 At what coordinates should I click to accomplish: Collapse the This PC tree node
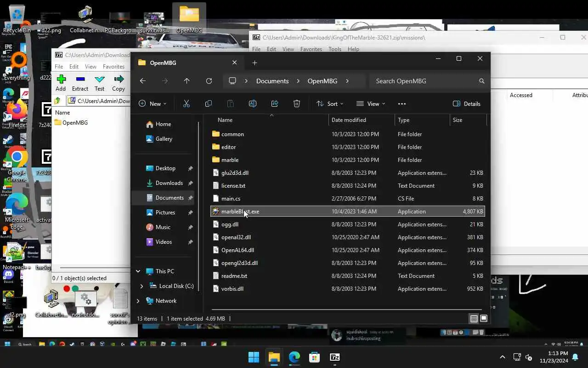click(138, 271)
